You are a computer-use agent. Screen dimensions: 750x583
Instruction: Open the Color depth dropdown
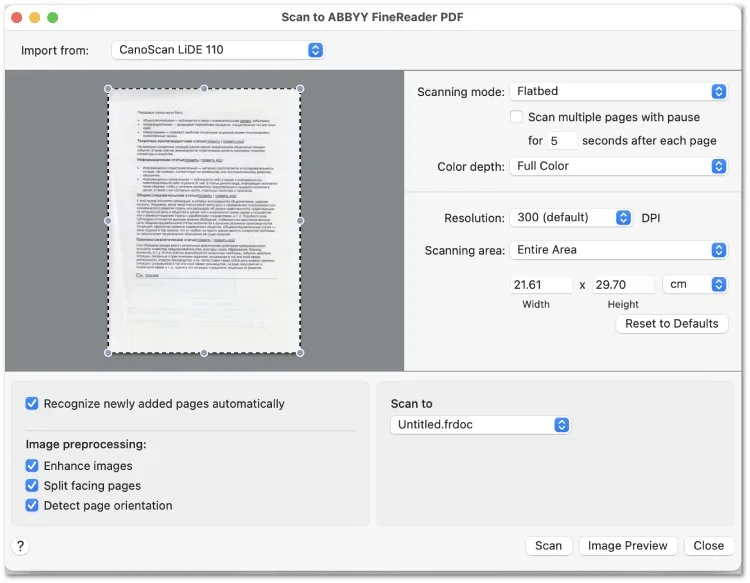618,166
